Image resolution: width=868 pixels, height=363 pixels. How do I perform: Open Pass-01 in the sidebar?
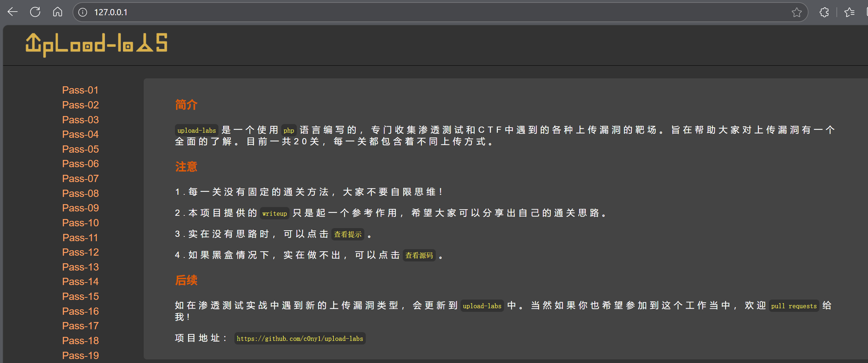(80, 90)
